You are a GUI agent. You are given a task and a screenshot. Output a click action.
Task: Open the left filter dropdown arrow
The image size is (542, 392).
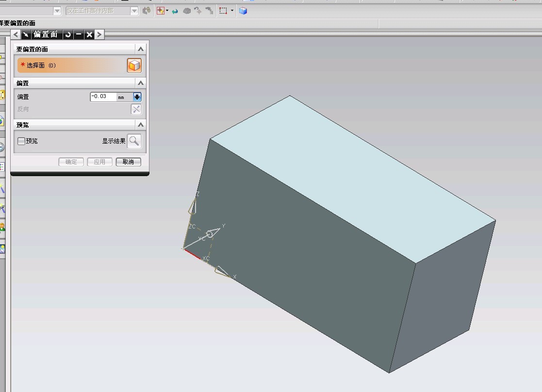click(57, 11)
